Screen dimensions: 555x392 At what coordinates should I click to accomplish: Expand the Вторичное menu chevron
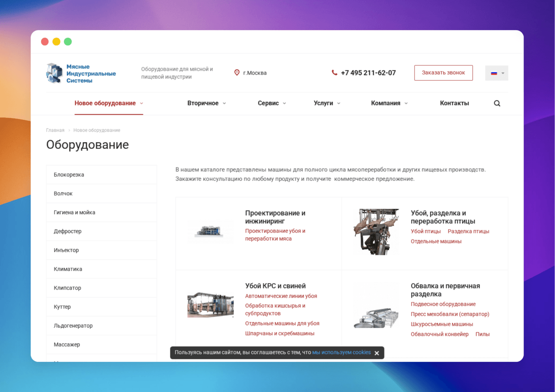[224, 103]
